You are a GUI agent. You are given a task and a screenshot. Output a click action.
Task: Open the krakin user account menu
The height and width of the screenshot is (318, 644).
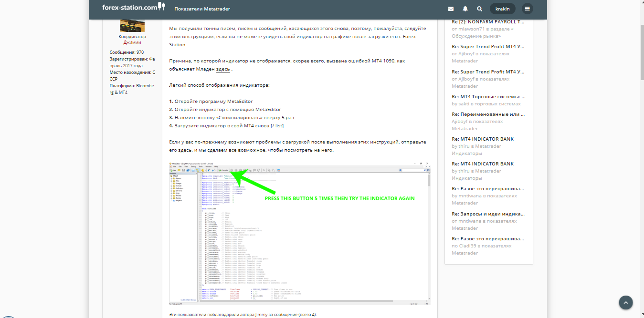pyautogui.click(x=503, y=9)
